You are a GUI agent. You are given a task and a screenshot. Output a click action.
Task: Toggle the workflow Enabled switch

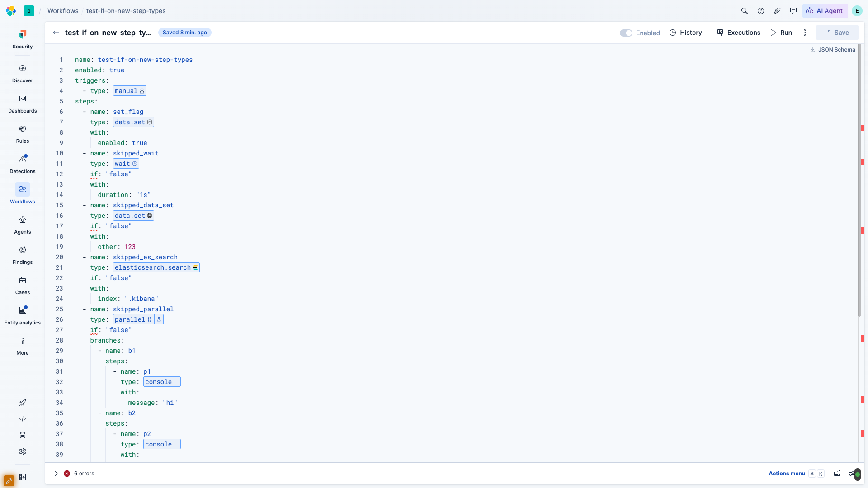click(626, 33)
